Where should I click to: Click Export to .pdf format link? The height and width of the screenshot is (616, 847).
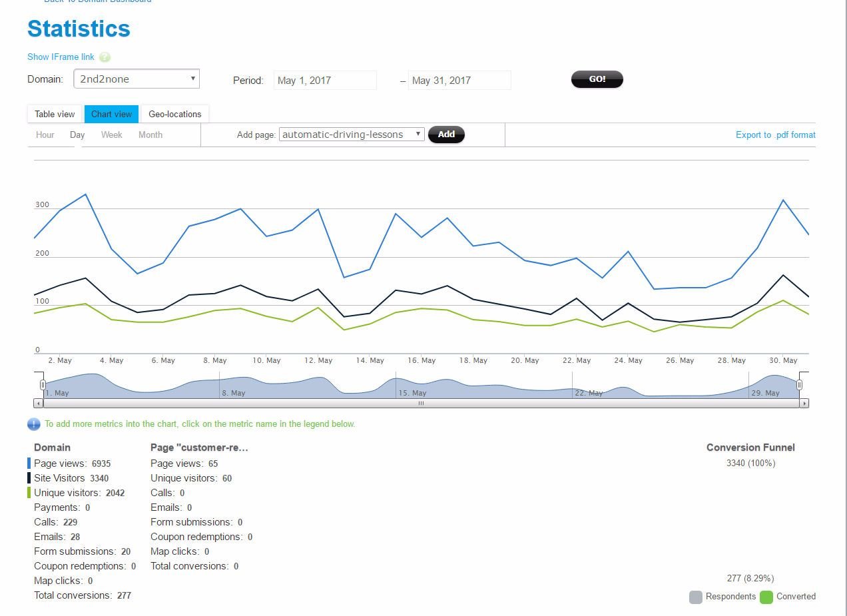click(776, 135)
